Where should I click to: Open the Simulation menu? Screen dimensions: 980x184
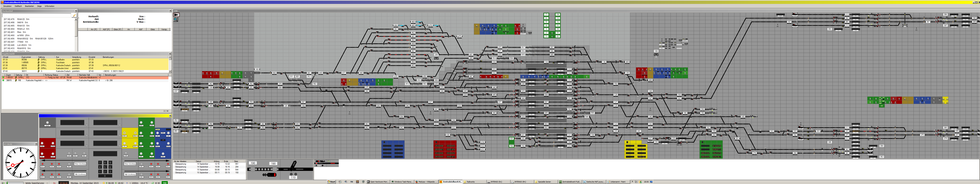[7, 6]
